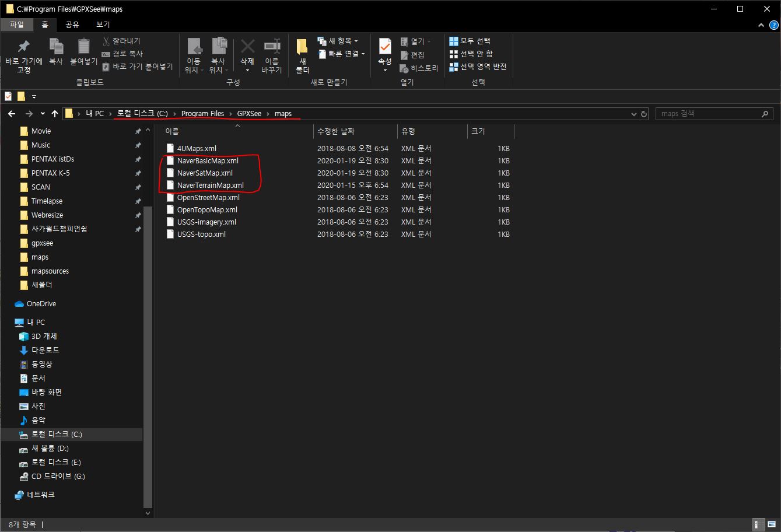Select Local Disk 로컬 디스크 (C:)
The height and width of the screenshot is (532, 781).
[x=57, y=435]
